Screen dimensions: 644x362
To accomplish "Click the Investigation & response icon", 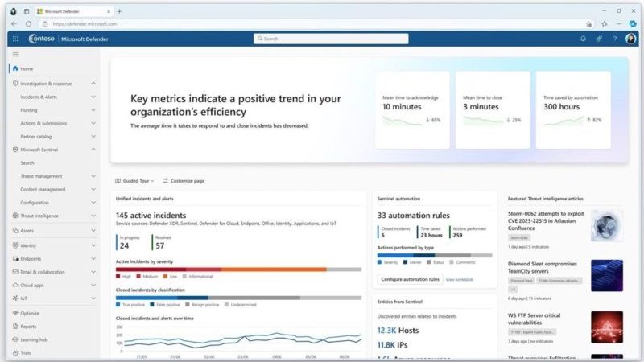I will pyautogui.click(x=15, y=84).
